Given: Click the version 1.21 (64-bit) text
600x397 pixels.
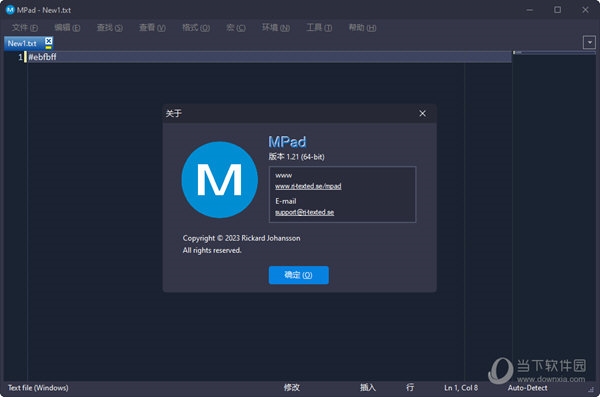Looking at the screenshot, I should tap(297, 157).
